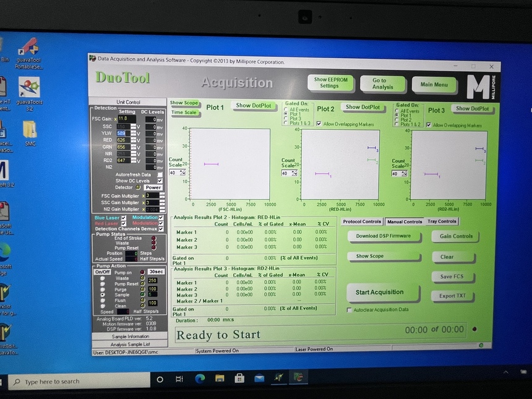Change Plot 2 Count Scale spinner
The width and height of the screenshot is (532, 399).
[294, 173]
